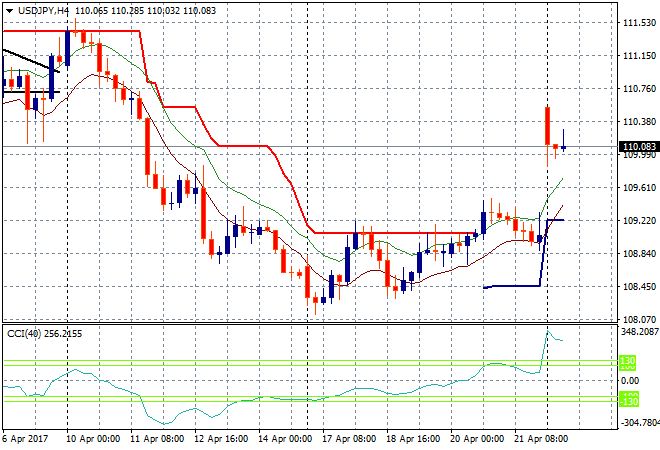Click the 0.00 CCI scale value
660x450 pixels.
point(630,381)
